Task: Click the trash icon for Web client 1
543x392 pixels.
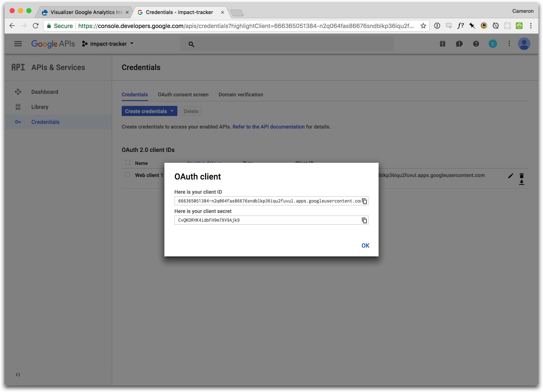Action: pos(521,176)
